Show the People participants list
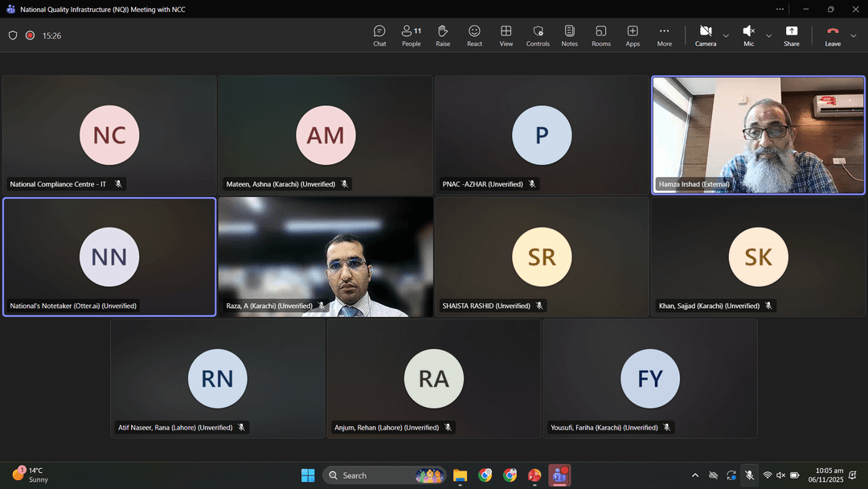 tap(411, 35)
